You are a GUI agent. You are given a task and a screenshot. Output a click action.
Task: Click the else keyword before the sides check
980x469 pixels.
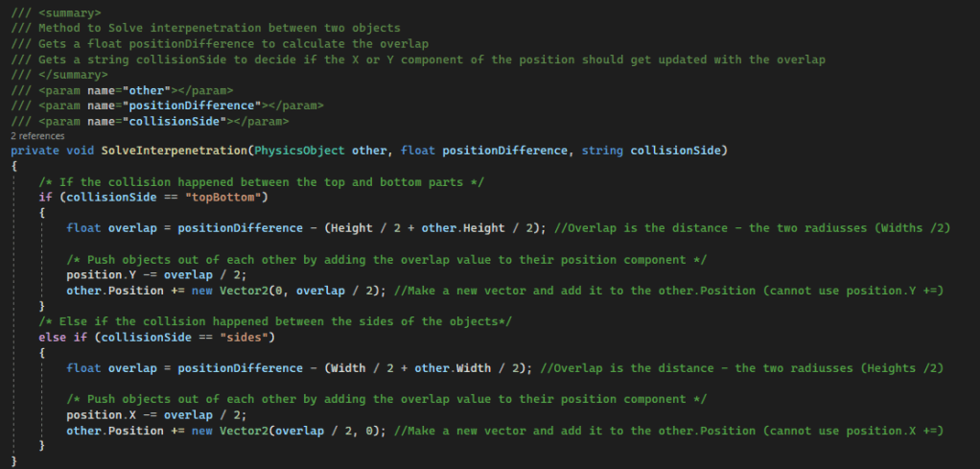point(51,338)
